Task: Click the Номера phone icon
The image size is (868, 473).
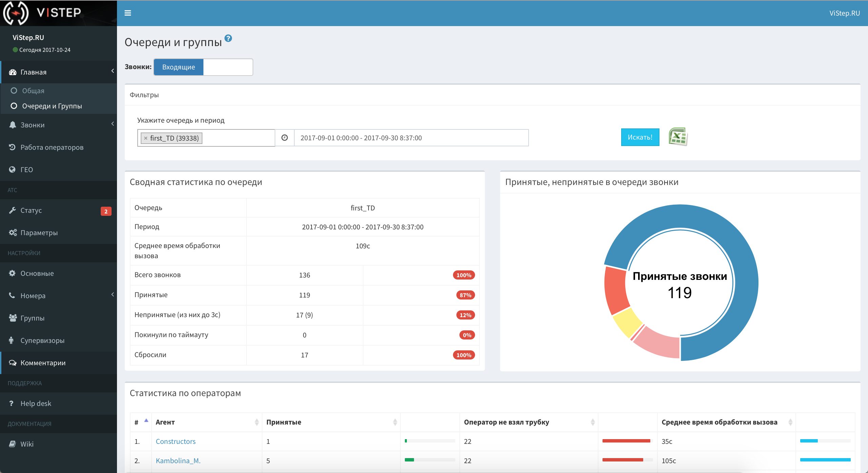Action: pyautogui.click(x=13, y=296)
